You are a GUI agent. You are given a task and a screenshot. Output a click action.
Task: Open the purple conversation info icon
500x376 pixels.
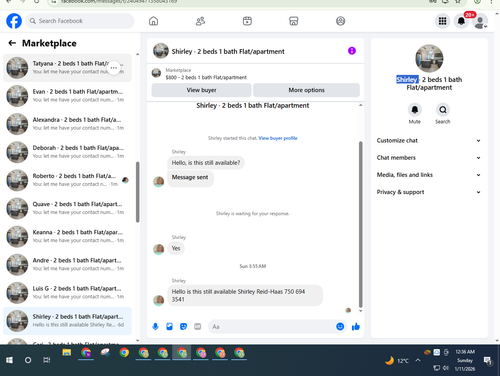pyautogui.click(x=352, y=51)
